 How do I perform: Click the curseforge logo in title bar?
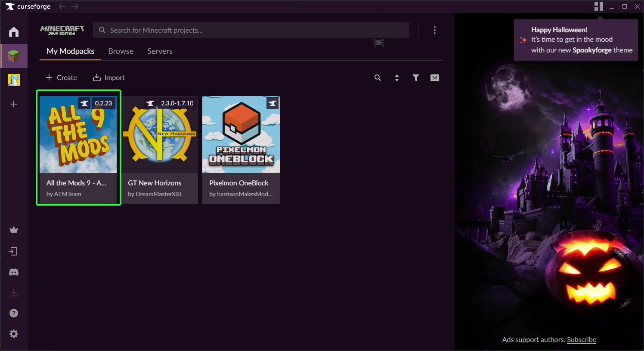(28, 6)
